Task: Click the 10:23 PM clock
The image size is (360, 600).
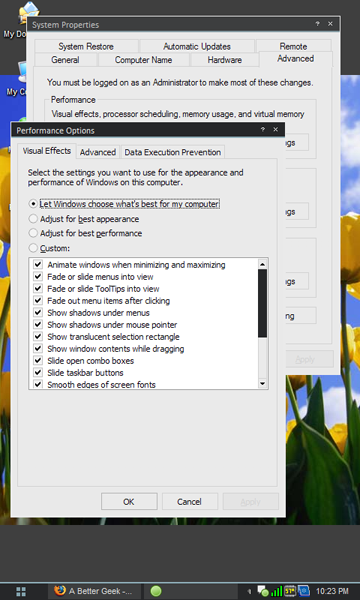Action: 332,591
